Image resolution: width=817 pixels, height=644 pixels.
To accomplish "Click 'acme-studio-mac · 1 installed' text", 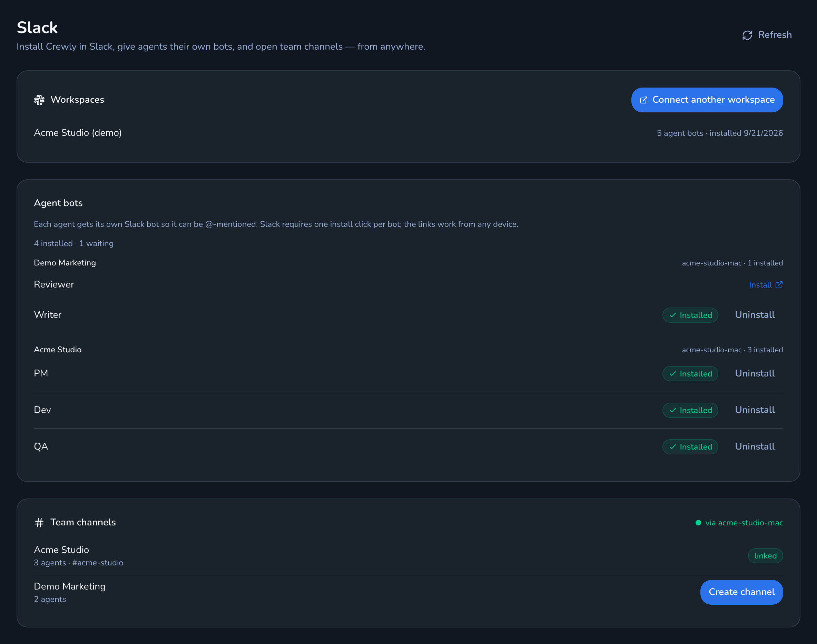I will coord(732,263).
